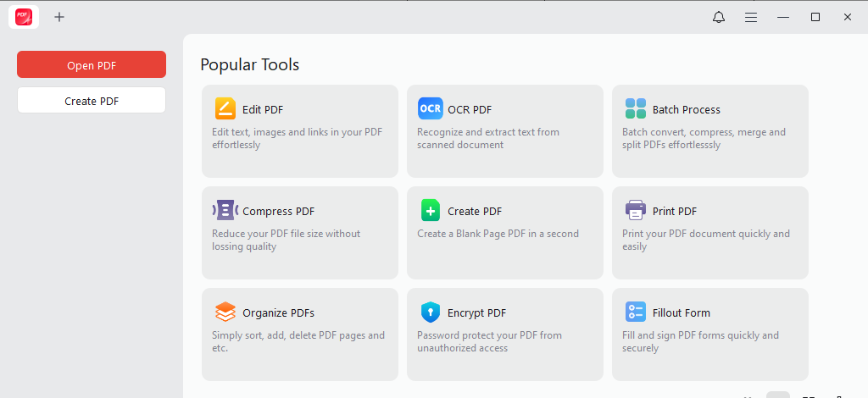Click the blue OCR icon

[430, 109]
